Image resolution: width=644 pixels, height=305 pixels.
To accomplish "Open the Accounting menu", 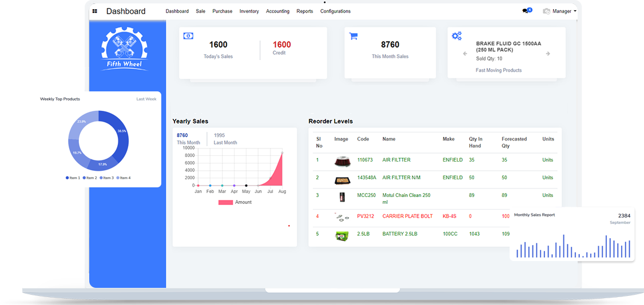I will (277, 11).
